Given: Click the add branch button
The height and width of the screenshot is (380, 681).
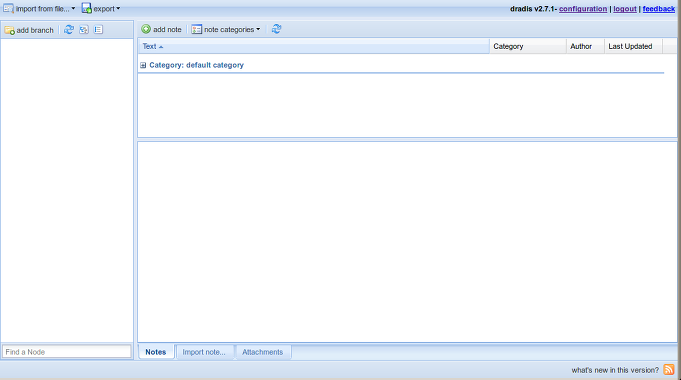Looking at the screenshot, I should [x=29, y=30].
